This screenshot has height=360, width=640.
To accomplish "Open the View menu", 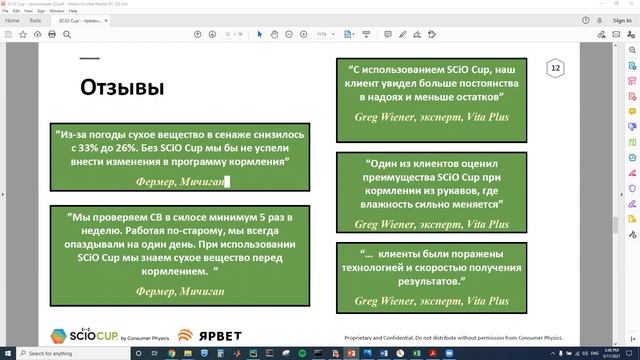I will (x=28, y=11).
